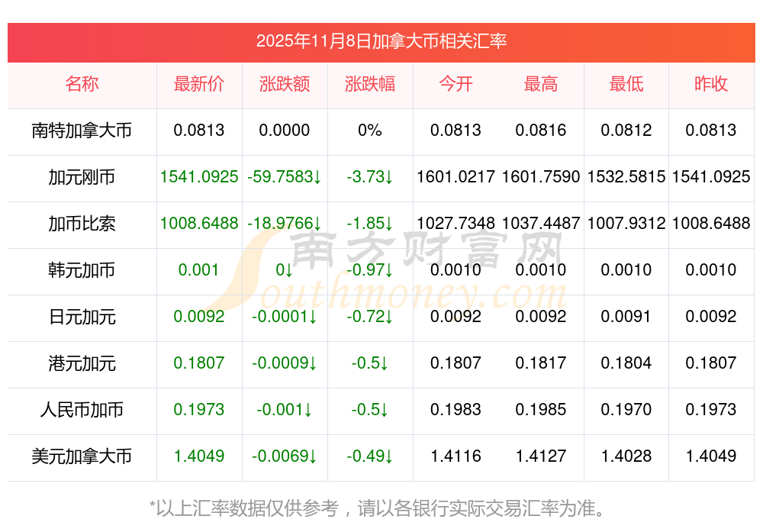Click the 1.4127 high value for 美元加拿大币
This screenshot has width=763, height=532.
tap(541, 456)
